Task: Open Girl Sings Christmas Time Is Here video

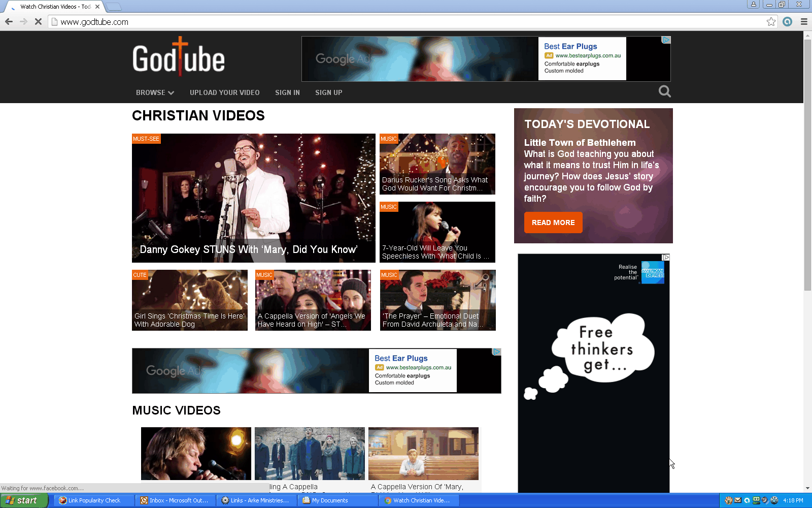Action: pos(190,300)
